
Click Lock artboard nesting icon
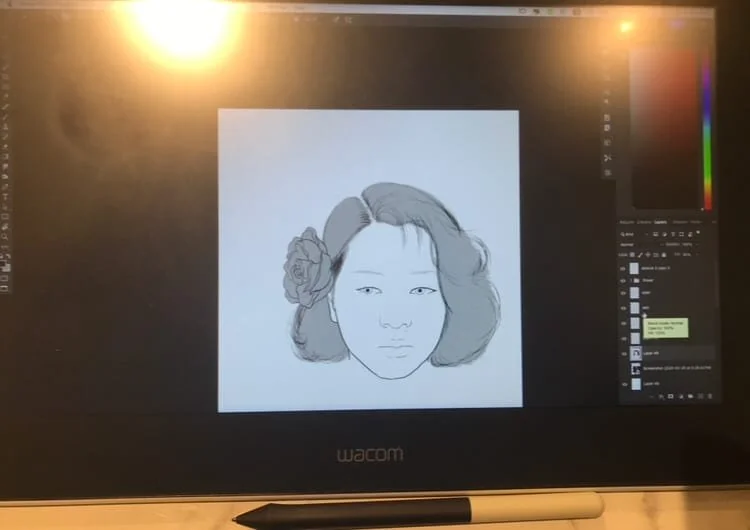[x=655, y=255]
